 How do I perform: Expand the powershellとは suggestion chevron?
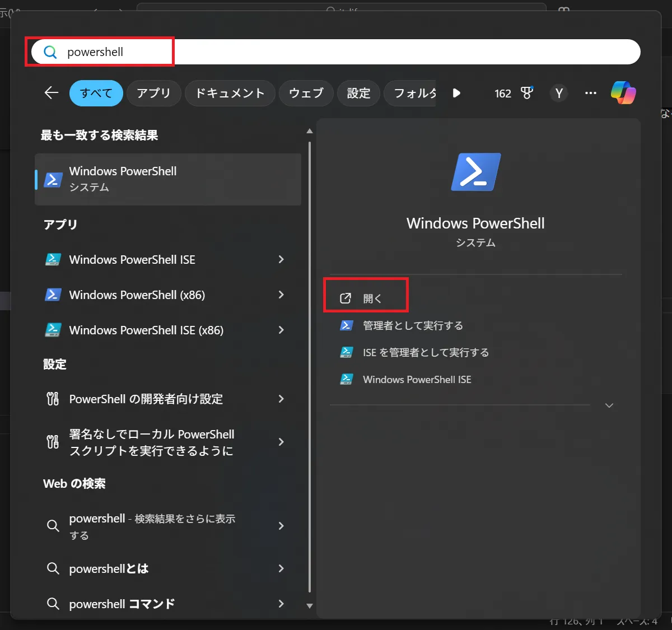pos(281,568)
